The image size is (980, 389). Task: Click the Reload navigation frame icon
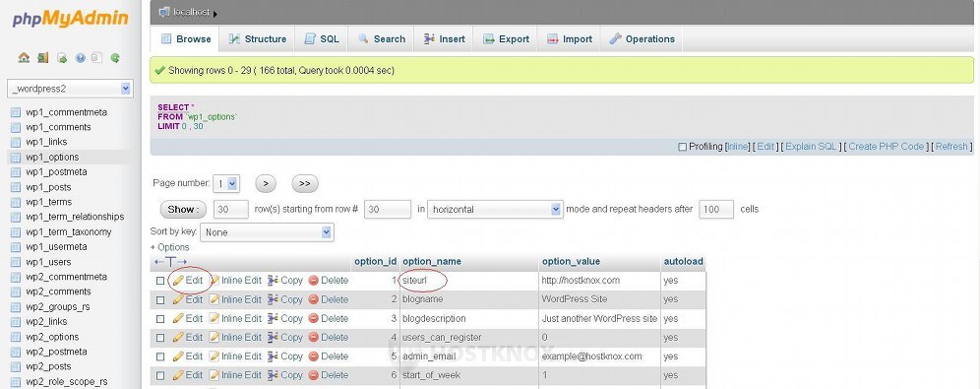pyautogui.click(x=115, y=57)
